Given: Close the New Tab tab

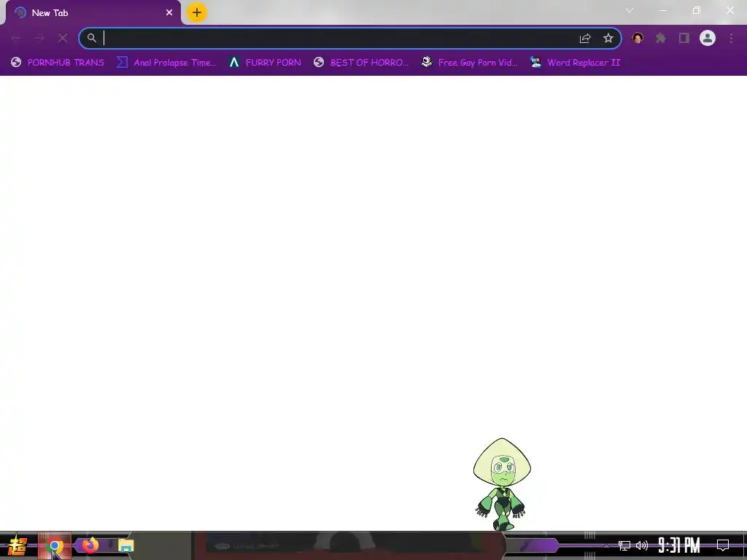Looking at the screenshot, I should point(169,12).
